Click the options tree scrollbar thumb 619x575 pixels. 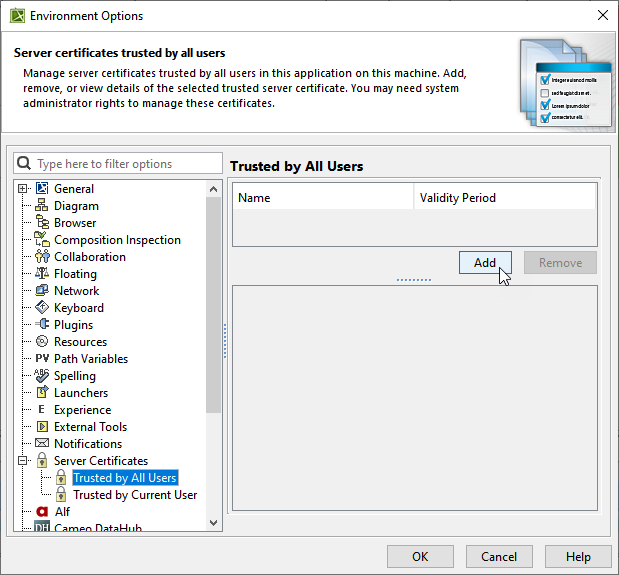214,305
